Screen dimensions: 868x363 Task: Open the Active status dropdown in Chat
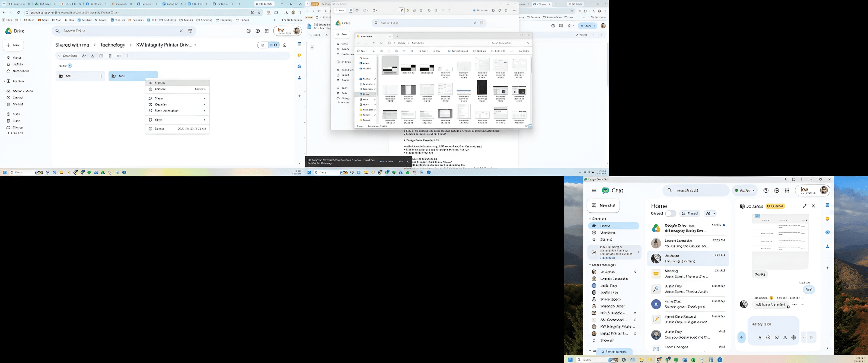point(745,190)
